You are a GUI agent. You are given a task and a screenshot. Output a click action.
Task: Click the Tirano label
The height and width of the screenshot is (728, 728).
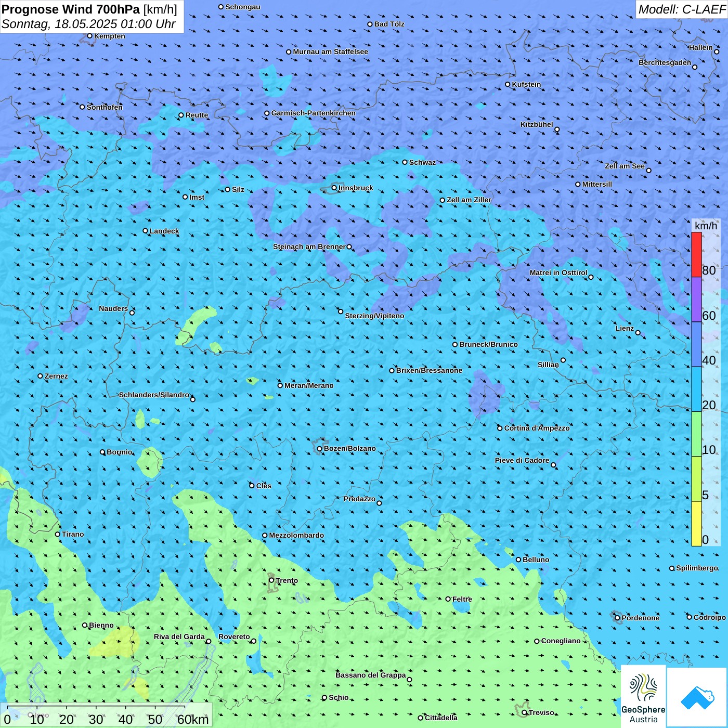[73, 534]
